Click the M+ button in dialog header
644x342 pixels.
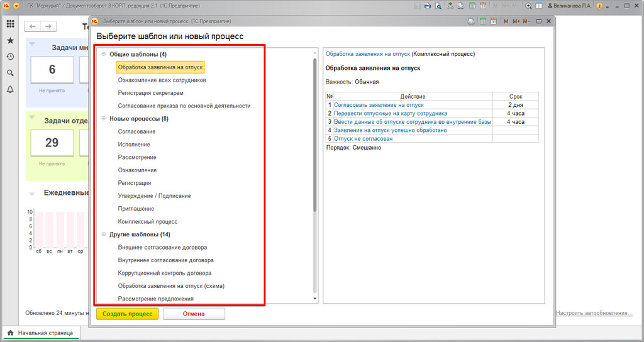516,21
